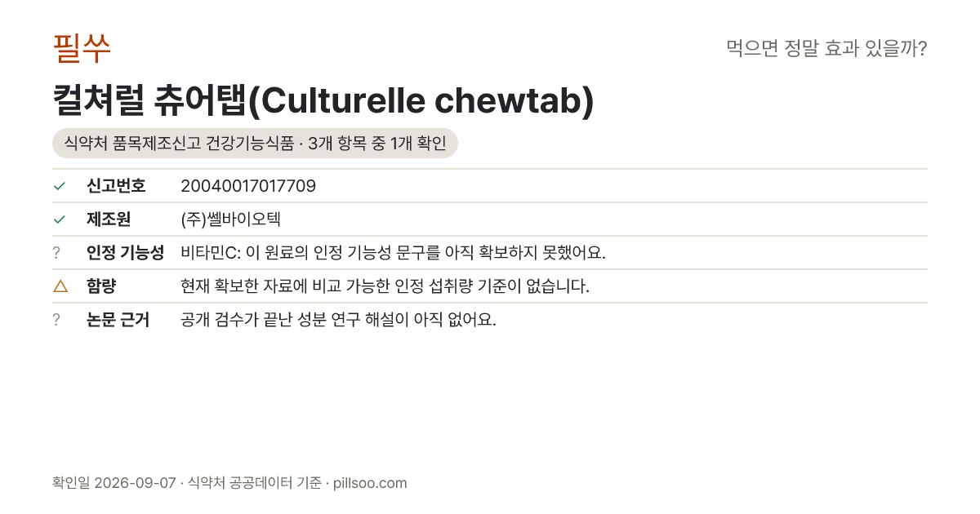Viewport: 980px width, 514px height.
Task: Click the green checkmark beside 신고번호
Action: coord(59,186)
